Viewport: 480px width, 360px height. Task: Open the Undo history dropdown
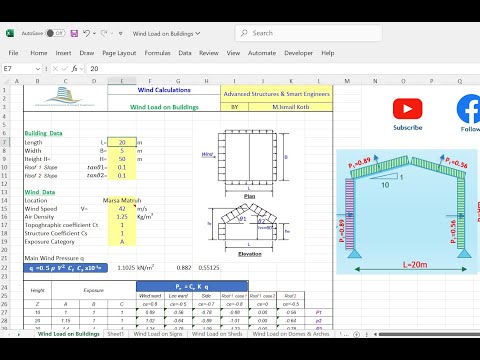click(95, 33)
